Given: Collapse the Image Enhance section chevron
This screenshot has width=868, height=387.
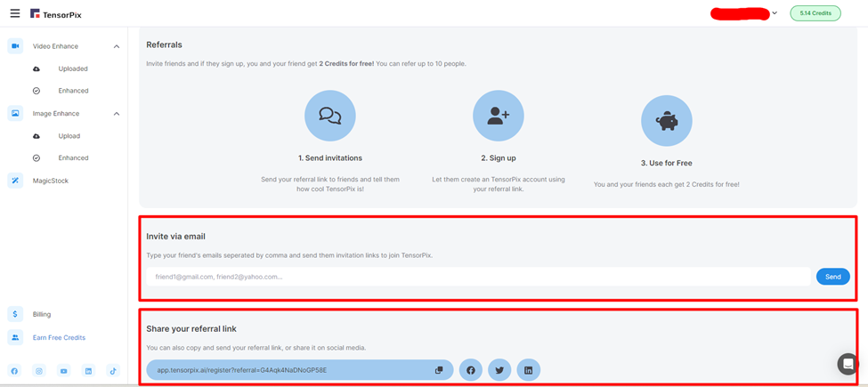Looking at the screenshot, I should click(x=117, y=113).
